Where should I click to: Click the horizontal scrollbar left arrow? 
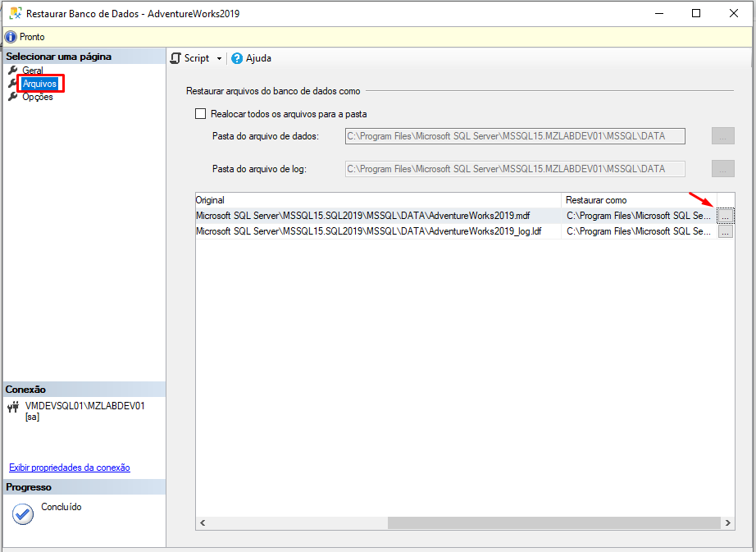203,522
